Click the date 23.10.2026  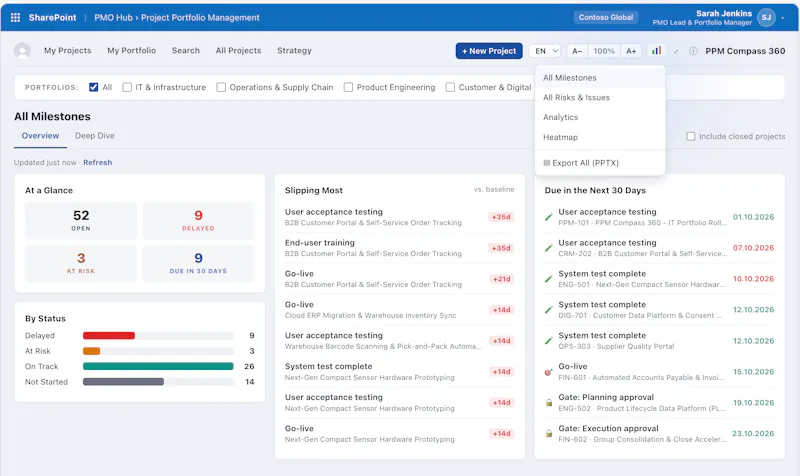point(753,434)
